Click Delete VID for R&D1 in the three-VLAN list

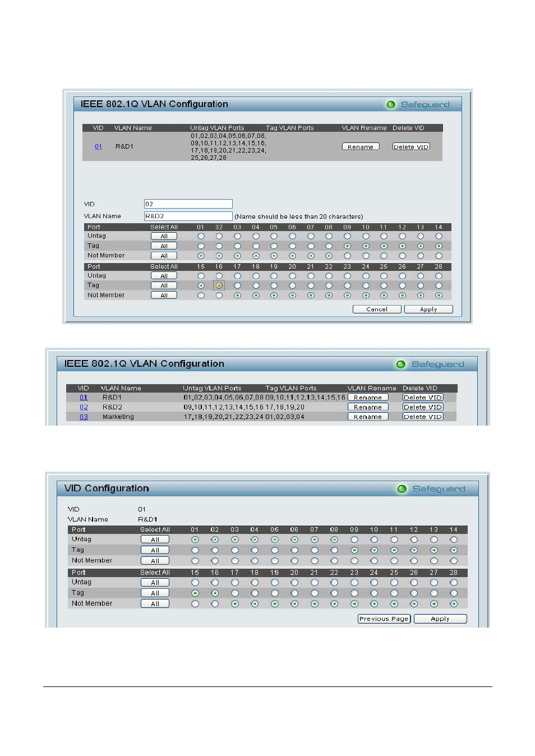click(423, 398)
